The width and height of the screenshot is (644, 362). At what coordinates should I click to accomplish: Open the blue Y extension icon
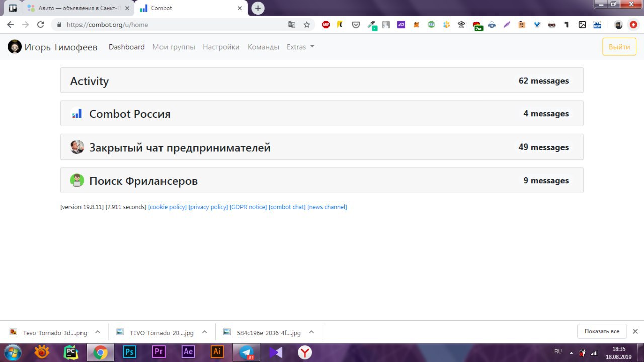[537, 24]
